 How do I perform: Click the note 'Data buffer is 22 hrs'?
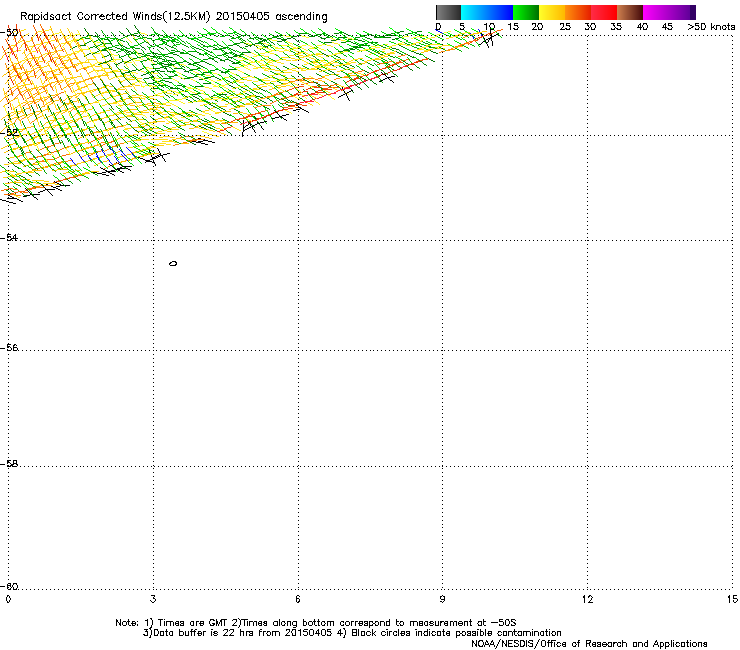pyautogui.click(x=203, y=633)
